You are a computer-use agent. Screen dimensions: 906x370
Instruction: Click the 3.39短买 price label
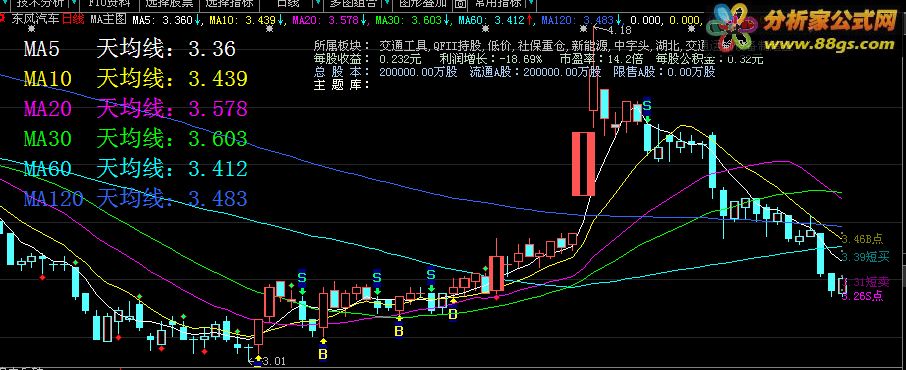coord(865,256)
